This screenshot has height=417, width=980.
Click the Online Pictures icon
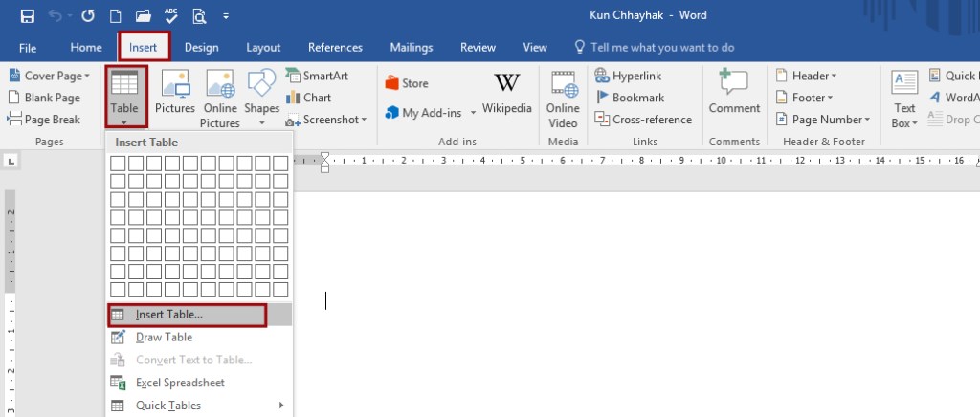pyautogui.click(x=220, y=98)
